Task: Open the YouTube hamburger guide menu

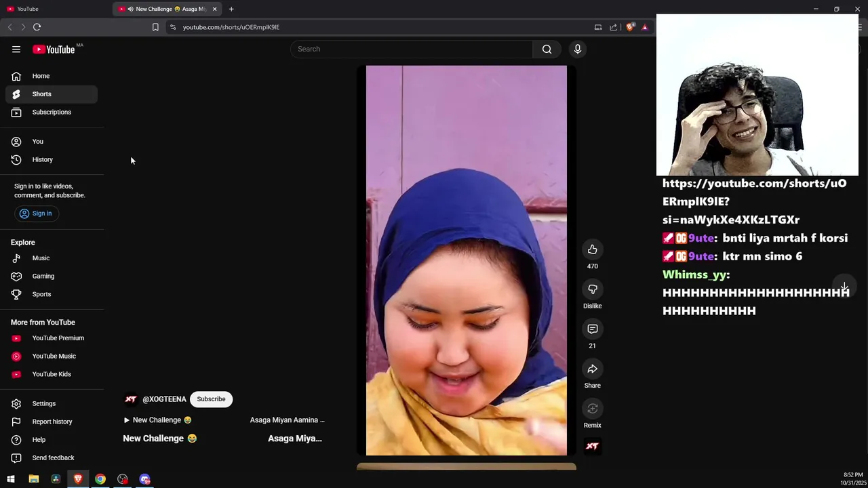Action: [x=16, y=49]
